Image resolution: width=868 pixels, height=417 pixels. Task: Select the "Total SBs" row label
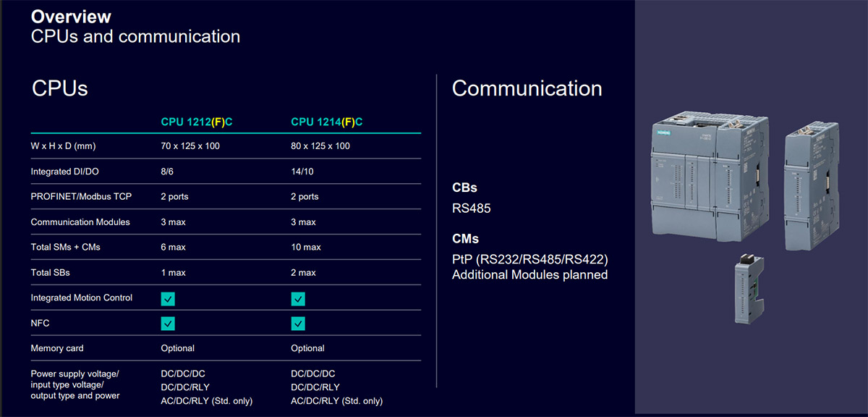click(x=50, y=273)
